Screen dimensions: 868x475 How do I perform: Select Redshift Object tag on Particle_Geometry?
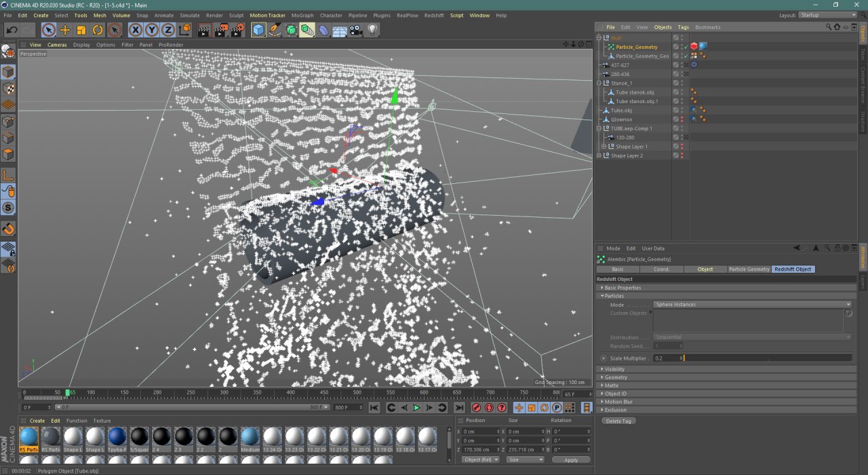(x=694, y=46)
